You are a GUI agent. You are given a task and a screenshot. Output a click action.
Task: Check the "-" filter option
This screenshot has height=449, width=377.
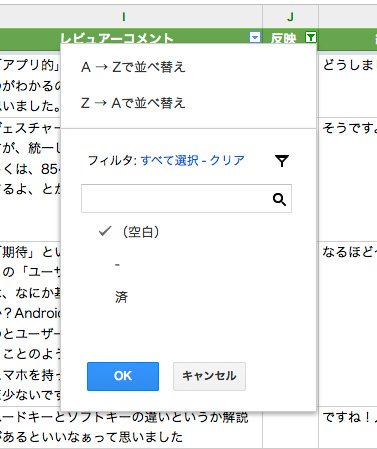[117, 265]
